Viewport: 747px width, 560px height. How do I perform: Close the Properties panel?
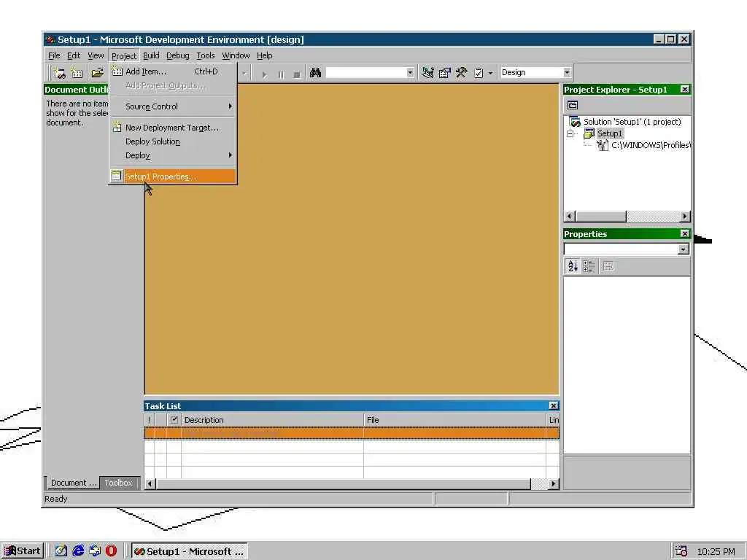coord(684,234)
